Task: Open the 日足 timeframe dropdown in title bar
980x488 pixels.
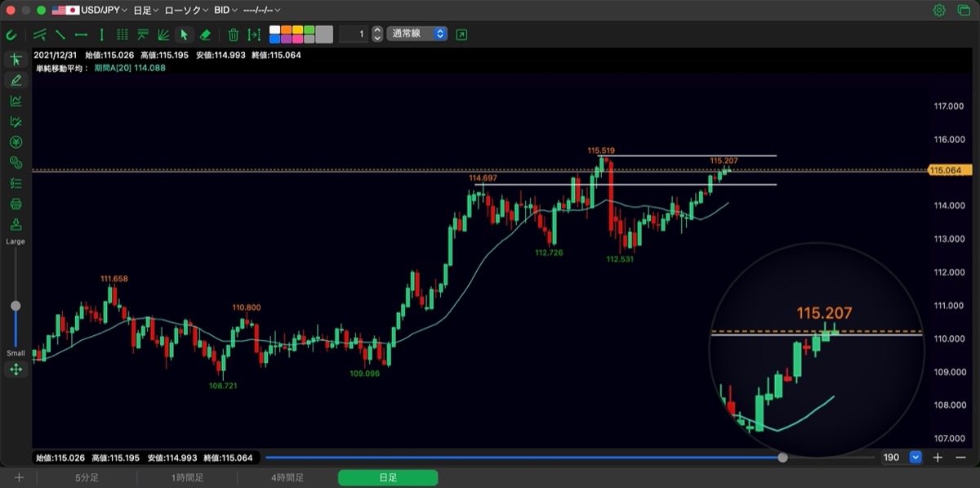Action: pos(146,11)
